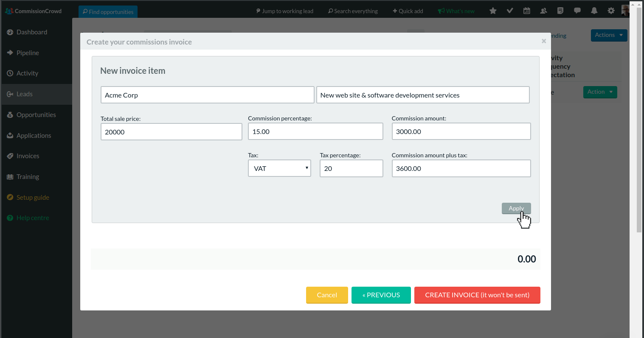644x338 pixels.
Task: Open the settings gear icon
Action: click(611, 11)
